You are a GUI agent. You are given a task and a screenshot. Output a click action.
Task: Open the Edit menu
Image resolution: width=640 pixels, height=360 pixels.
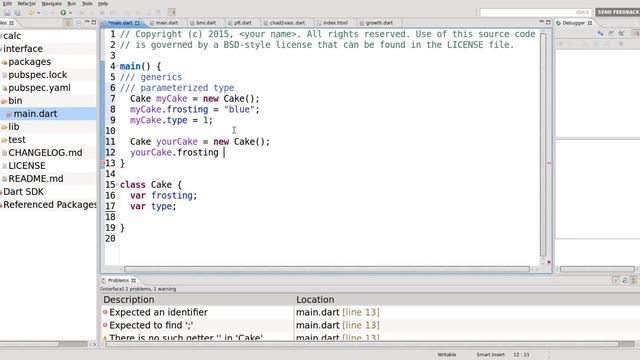(7, 3)
